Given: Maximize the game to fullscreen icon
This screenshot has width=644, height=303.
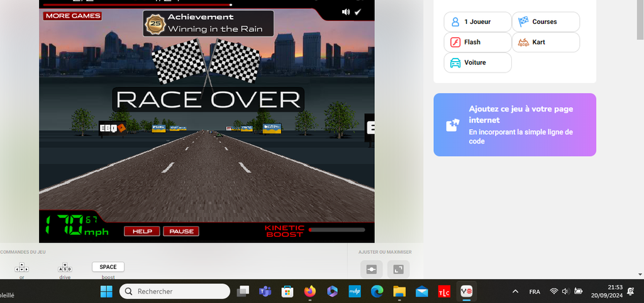Looking at the screenshot, I should click(398, 270).
